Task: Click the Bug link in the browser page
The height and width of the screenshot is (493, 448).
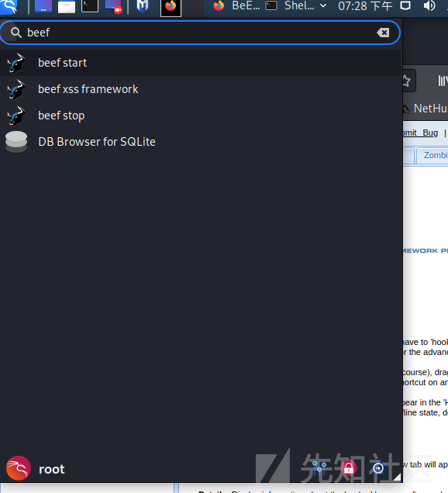Action: [x=430, y=133]
